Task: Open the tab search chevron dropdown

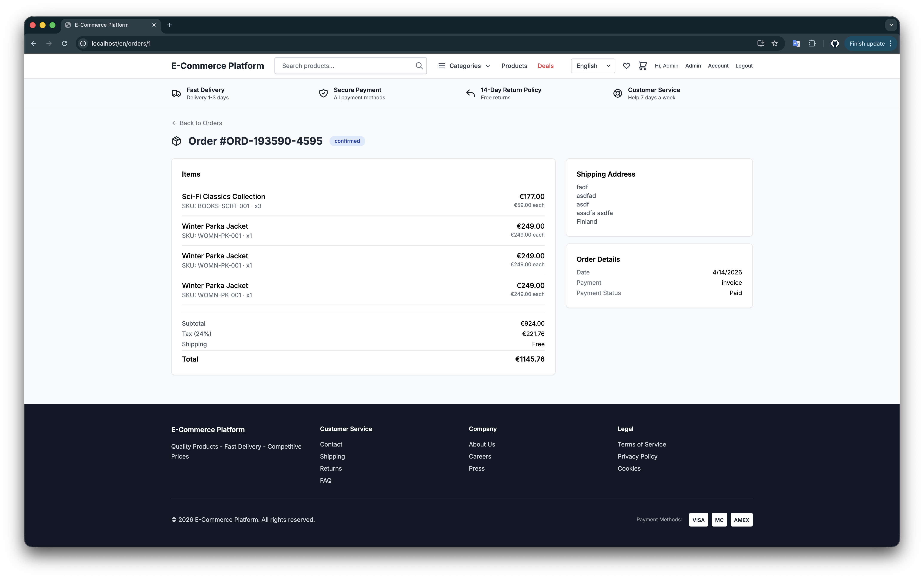Action: pyautogui.click(x=891, y=25)
